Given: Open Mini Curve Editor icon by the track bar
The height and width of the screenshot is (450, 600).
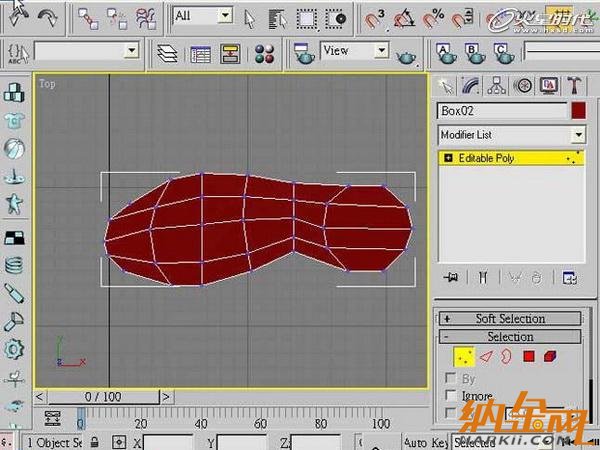Looking at the screenshot, I should 52,419.
